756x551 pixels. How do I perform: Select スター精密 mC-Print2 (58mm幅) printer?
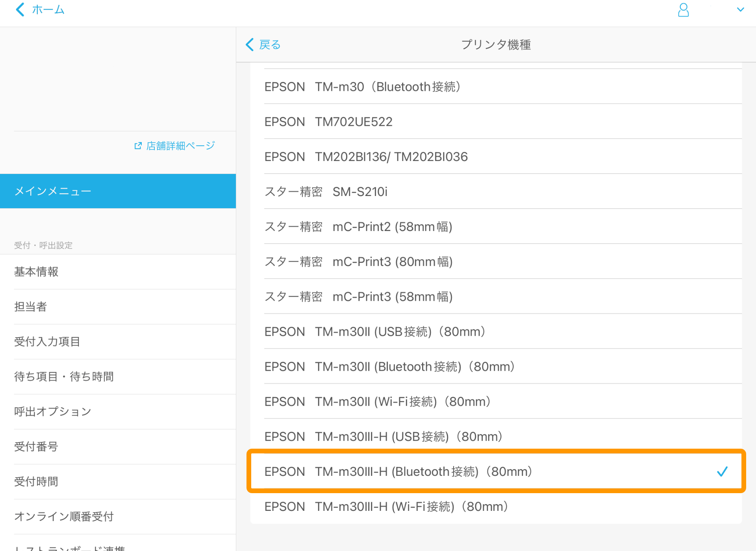click(496, 227)
